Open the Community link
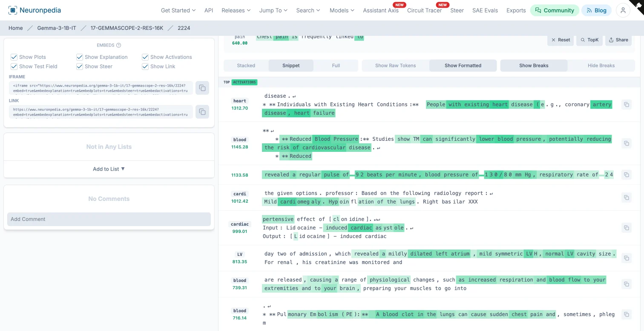Image resolution: width=644 pixels, height=331 pixels. (x=555, y=10)
